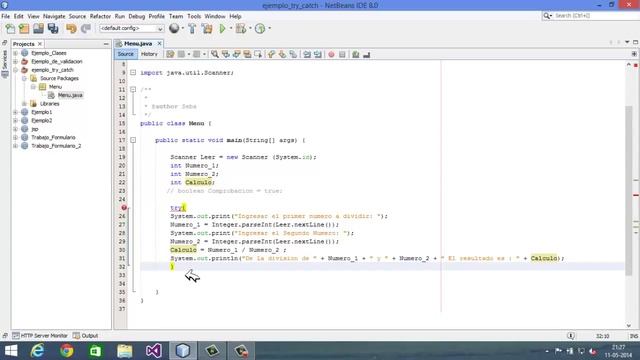The image size is (640, 360).
Task: Minimize the Projects window
Action: pos(106,44)
